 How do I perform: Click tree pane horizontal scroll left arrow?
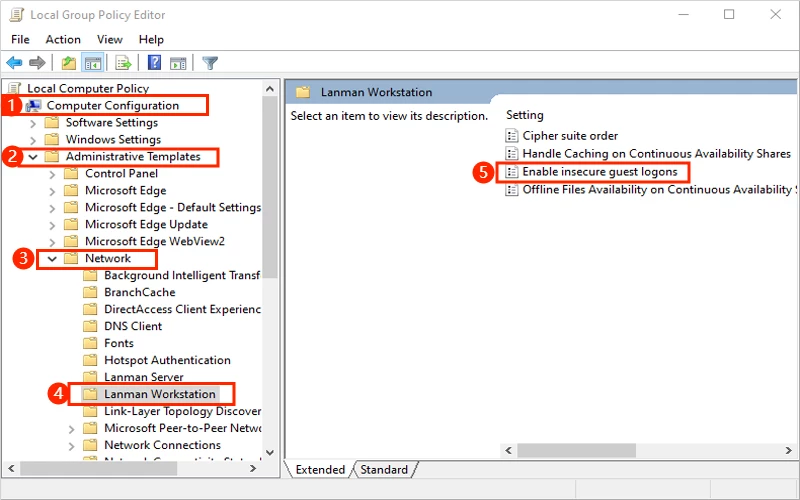pyautogui.click(x=11, y=468)
